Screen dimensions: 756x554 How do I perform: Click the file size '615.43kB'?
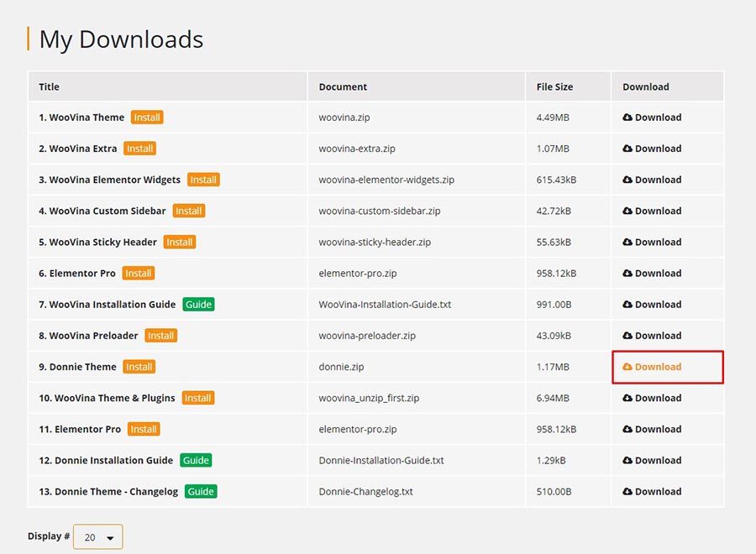(x=556, y=180)
